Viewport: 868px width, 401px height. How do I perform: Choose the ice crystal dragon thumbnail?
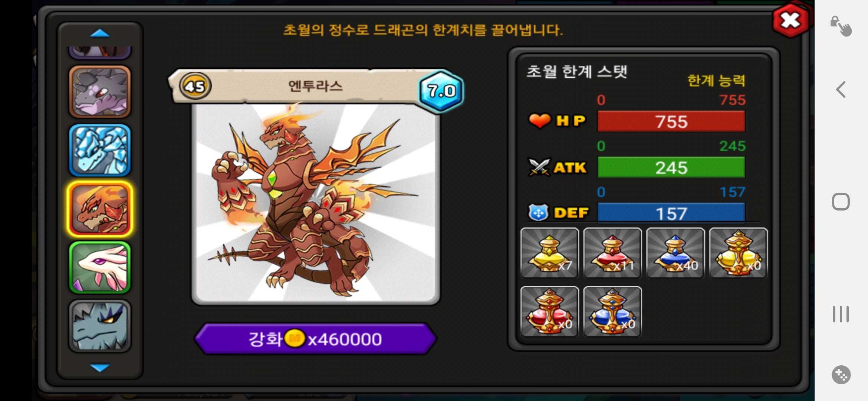100,150
